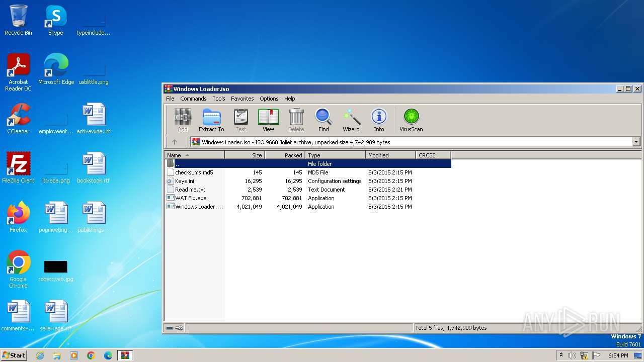The image size is (644, 362).
Task: Show archive Info icon
Action: [x=379, y=120]
